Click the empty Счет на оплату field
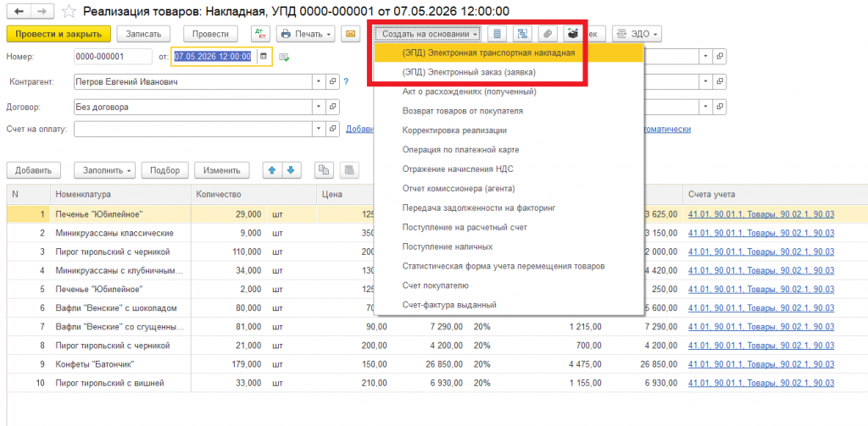 pos(193,129)
